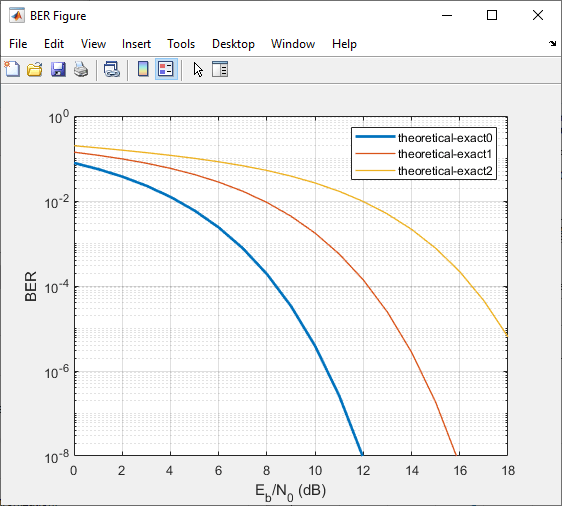
Task: Click the x-axis tick label 12
Action: [x=363, y=470]
